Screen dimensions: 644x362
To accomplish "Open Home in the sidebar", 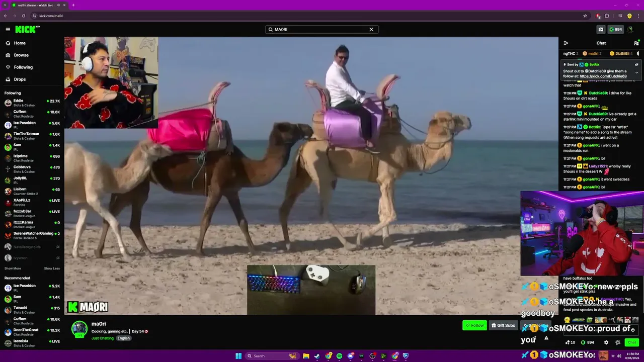I will pyautogui.click(x=32, y=43).
